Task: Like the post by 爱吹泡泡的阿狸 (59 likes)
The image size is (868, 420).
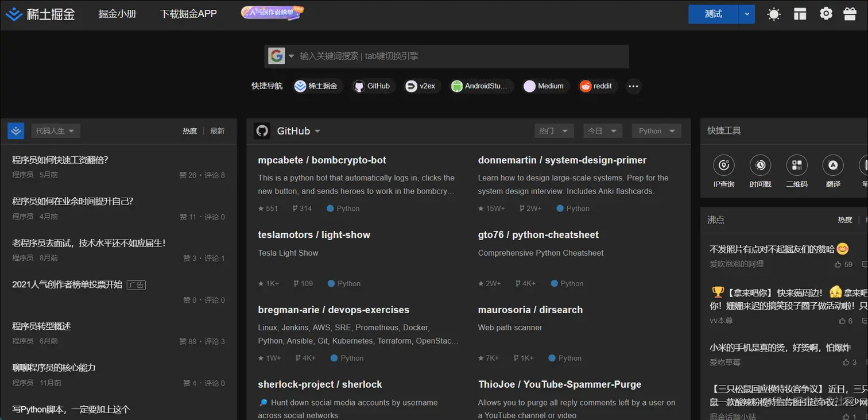Action: (844, 264)
